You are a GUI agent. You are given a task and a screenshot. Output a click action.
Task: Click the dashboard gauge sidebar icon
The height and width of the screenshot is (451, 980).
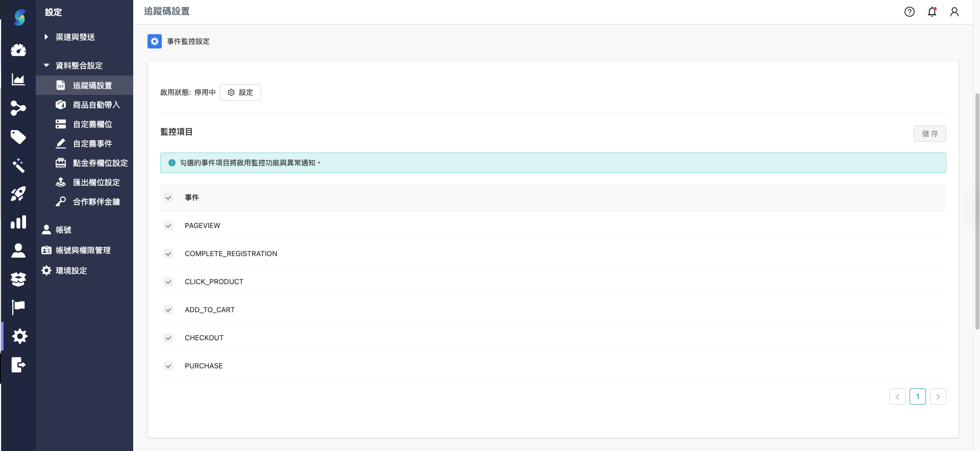[x=18, y=50]
